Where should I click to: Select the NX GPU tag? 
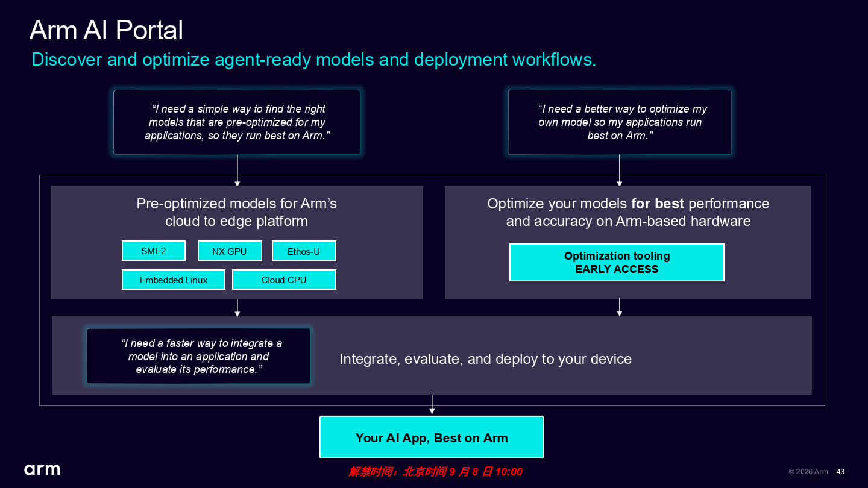tap(230, 251)
